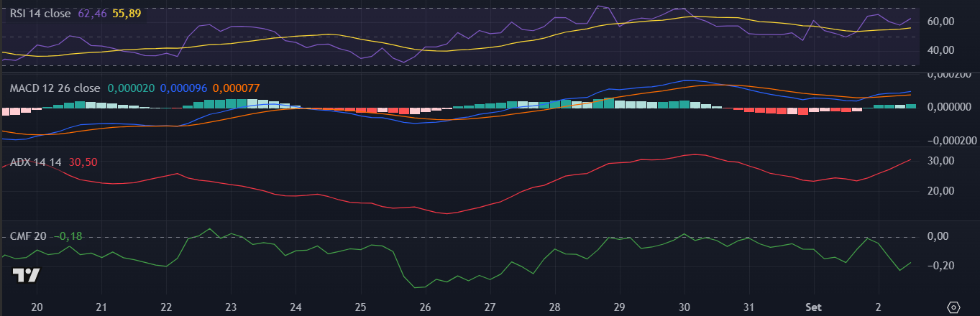980x316 pixels.
Task: Click date 31 on the time axis
Action: [x=748, y=307]
